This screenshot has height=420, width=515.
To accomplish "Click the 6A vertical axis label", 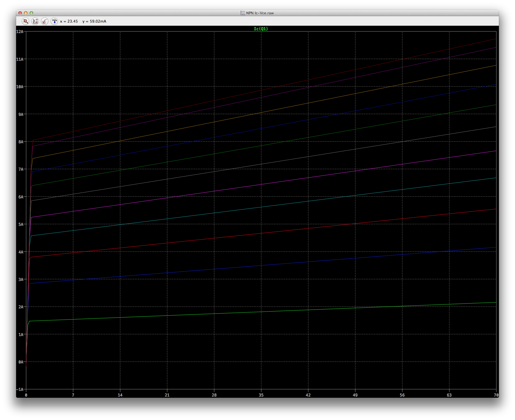I will coord(21,197).
